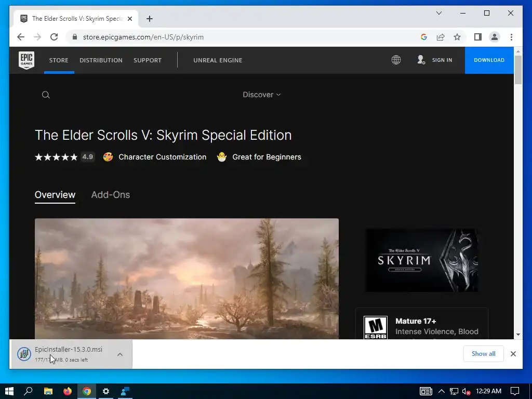The image size is (532, 399).
Task: Click the Epic Games logo
Action: [26, 60]
